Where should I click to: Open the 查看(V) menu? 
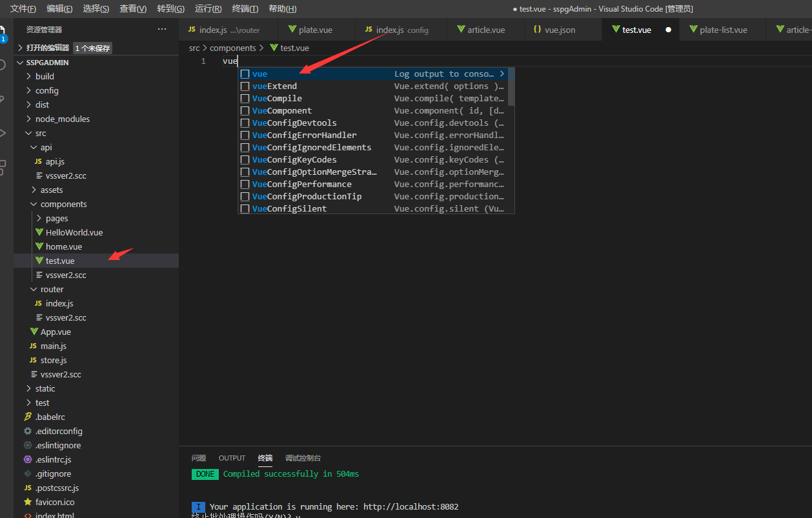(x=133, y=8)
